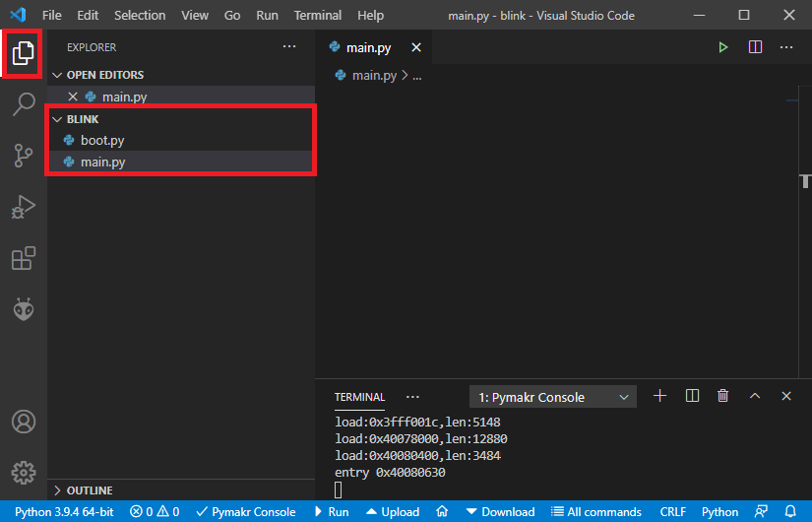Open the Search view in activity bar
The width and height of the screenshot is (812, 522).
point(24,103)
